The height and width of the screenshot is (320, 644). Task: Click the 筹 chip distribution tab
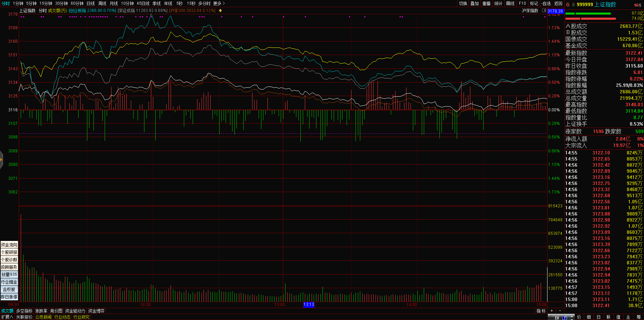click(x=638, y=317)
